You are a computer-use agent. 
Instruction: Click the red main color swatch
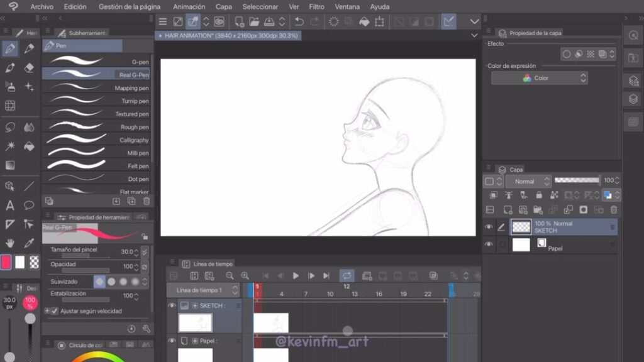[6, 262]
